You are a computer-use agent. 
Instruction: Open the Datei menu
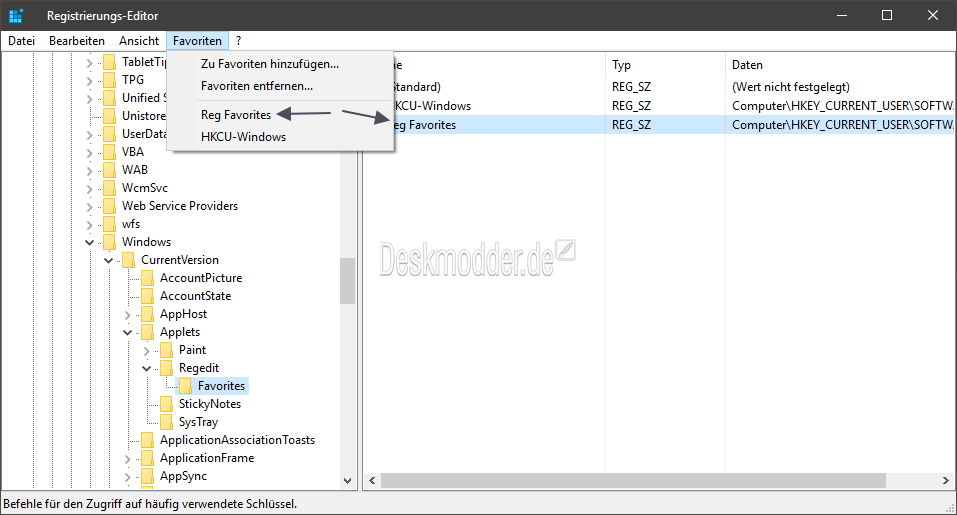[x=21, y=41]
